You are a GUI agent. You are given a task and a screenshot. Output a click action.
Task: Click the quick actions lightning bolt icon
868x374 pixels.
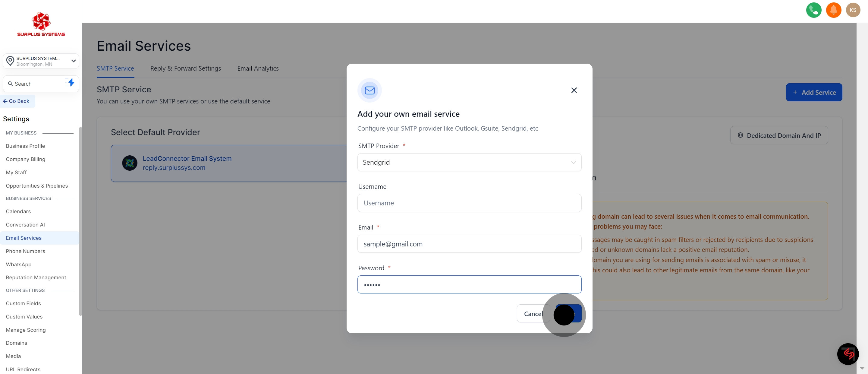point(71,83)
